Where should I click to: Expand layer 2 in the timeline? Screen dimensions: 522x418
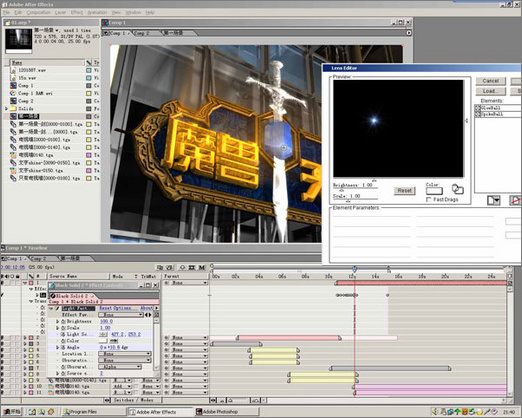25,338
